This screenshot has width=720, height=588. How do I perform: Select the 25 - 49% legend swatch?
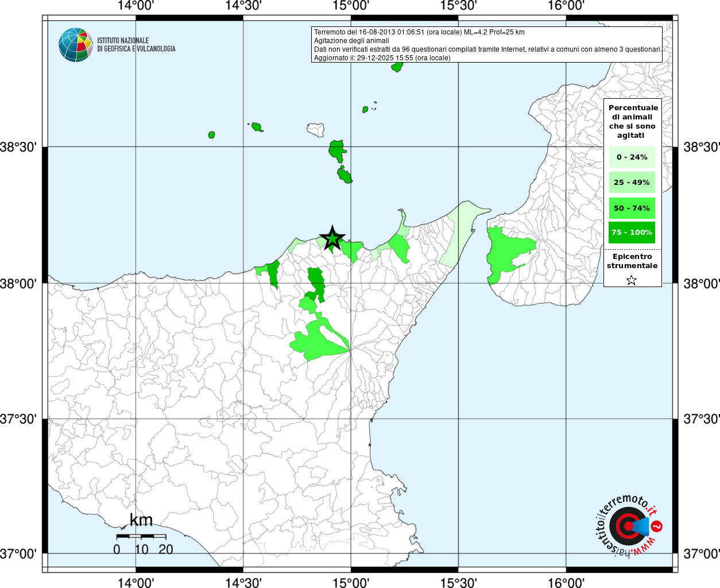coord(632,183)
